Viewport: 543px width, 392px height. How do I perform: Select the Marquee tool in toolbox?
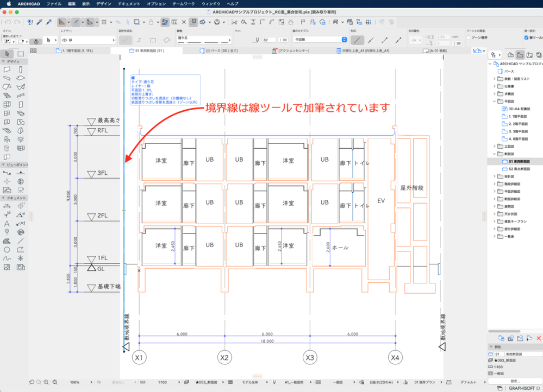[21, 54]
